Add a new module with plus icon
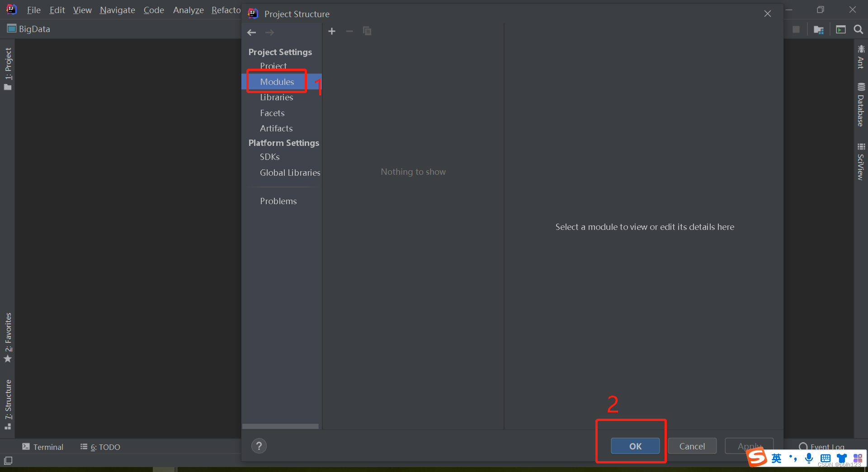 coord(332,31)
